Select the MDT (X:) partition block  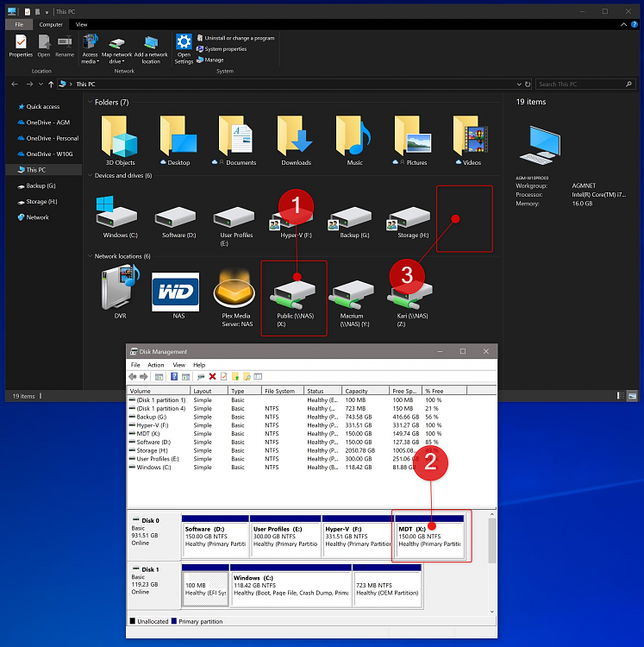[x=429, y=536]
